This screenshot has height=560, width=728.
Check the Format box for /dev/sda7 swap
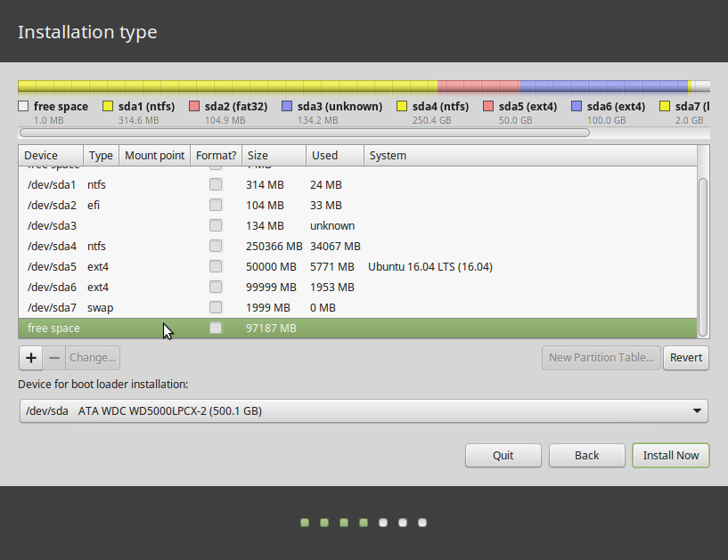pos(216,308)
